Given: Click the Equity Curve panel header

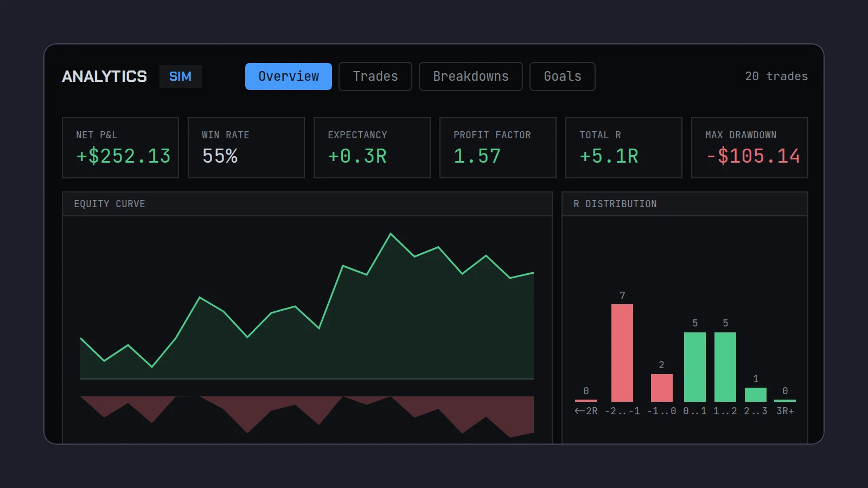Looking at the screenshot, I should [307, 204].
